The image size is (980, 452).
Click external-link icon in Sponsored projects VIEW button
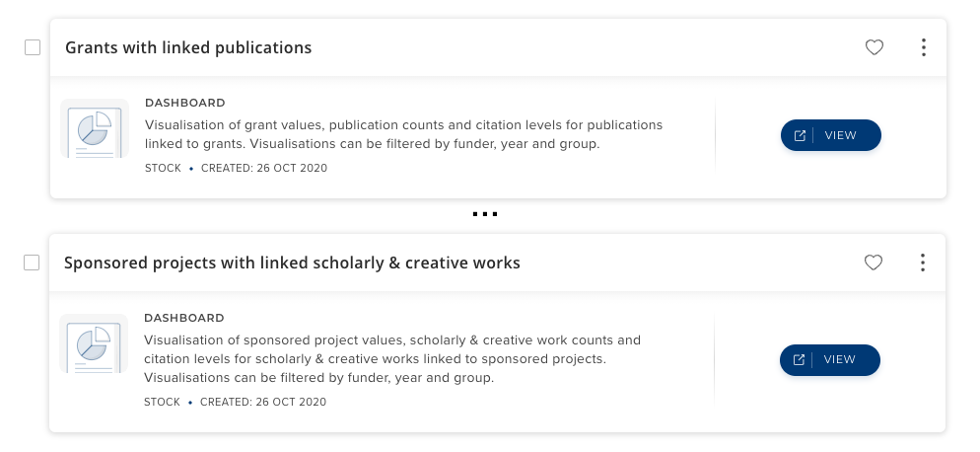point(800,360)
